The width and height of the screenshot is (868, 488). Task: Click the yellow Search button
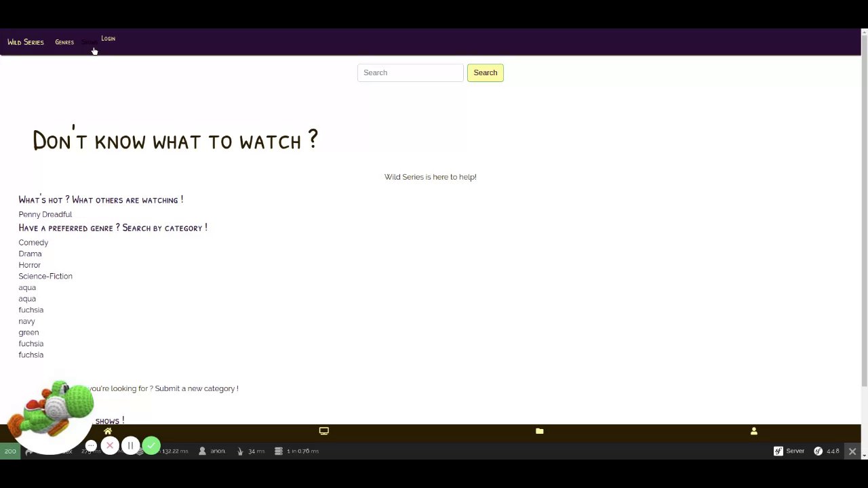click(486, 73)
